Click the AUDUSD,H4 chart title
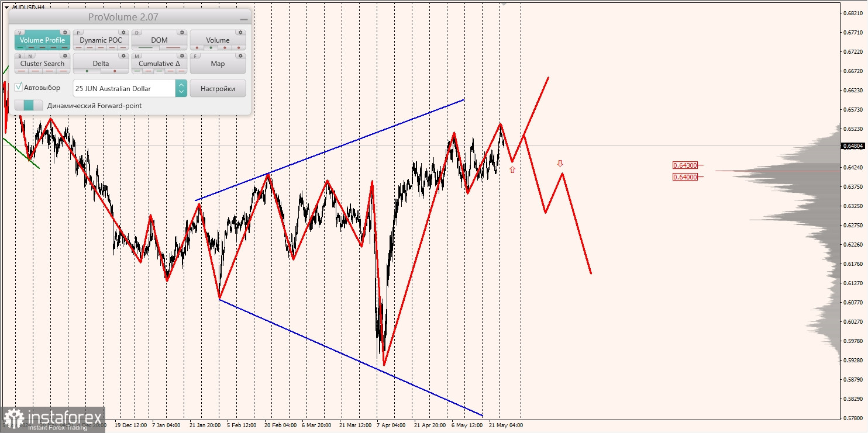Viewport: 868px width, 433px height. (x=27, y=7)
